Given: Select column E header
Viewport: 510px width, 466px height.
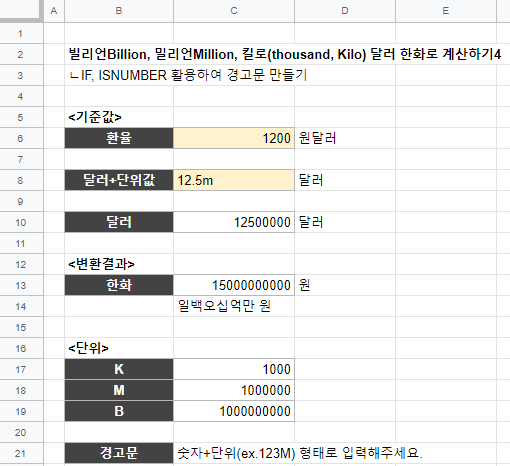Looking at the screenshot, I should [446, 11].
